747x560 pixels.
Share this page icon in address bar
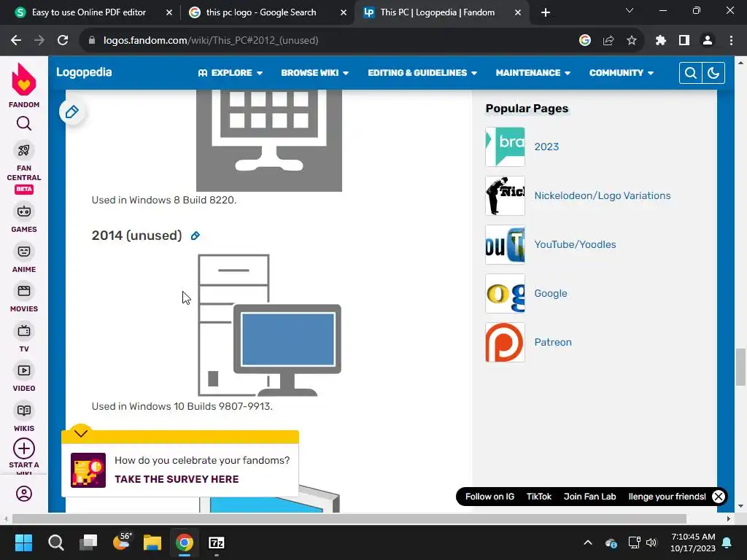click(x=608, y=41)
